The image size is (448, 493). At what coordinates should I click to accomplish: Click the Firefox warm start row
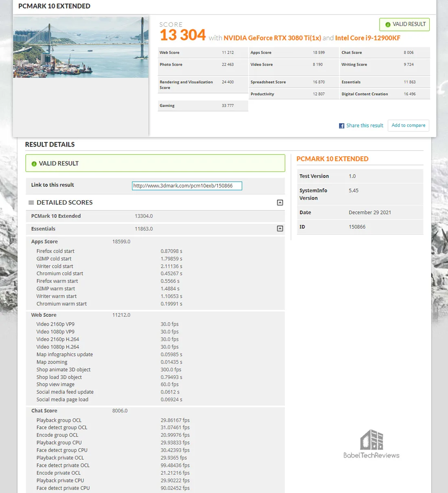[155, 281]
